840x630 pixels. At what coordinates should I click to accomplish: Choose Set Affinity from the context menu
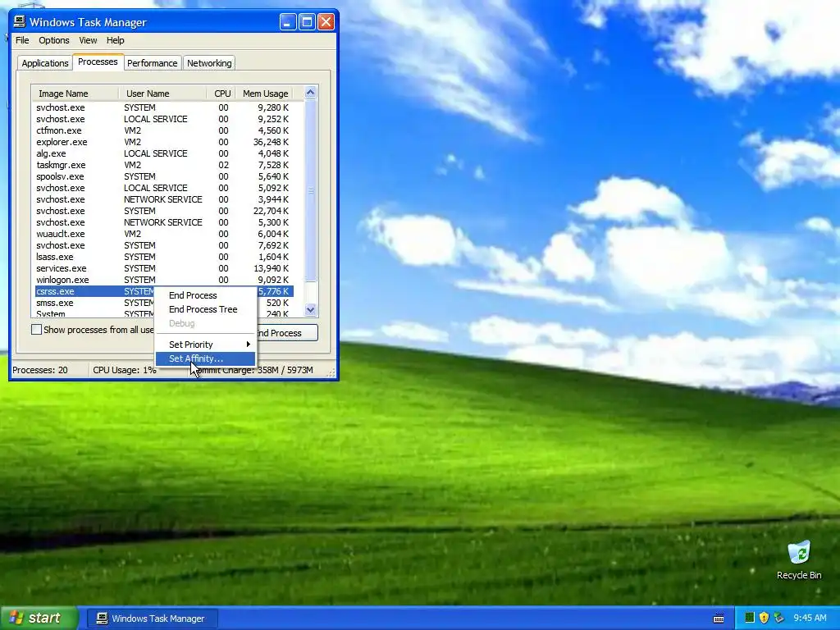pos(205,358)
